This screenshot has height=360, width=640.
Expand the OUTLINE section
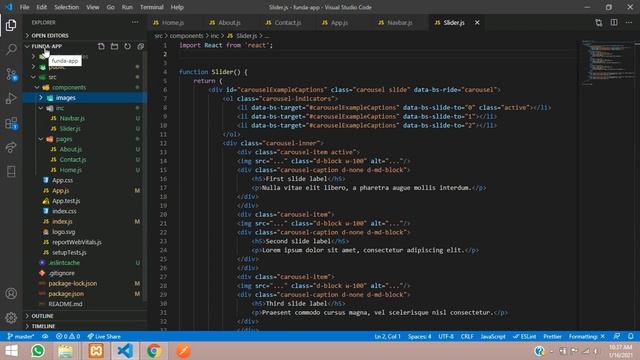(42, 316)
